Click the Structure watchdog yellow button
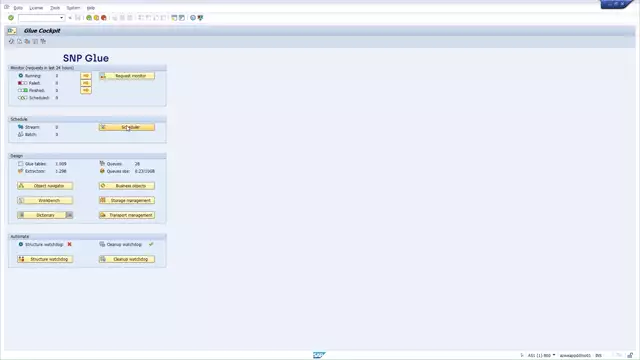This screenshot has height=360, width=640. 45,259
